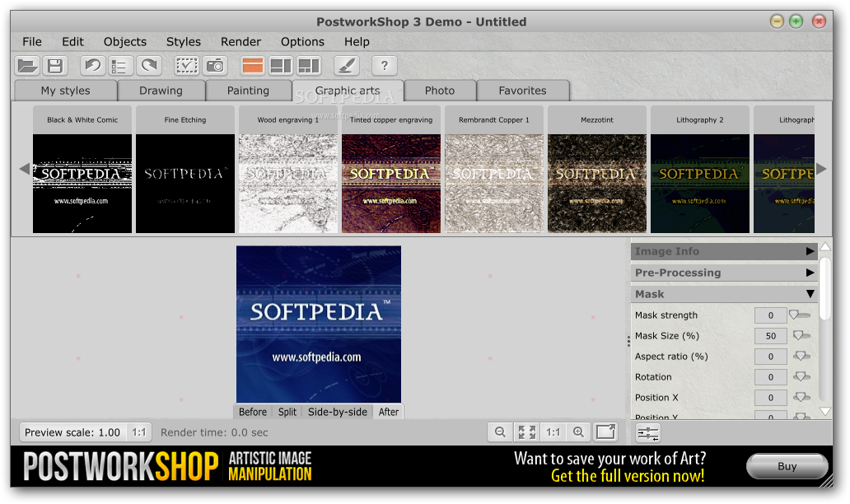The image size is (850, 504).
Task: Switch to the two-pane layout icon
Action: point(281,66)
